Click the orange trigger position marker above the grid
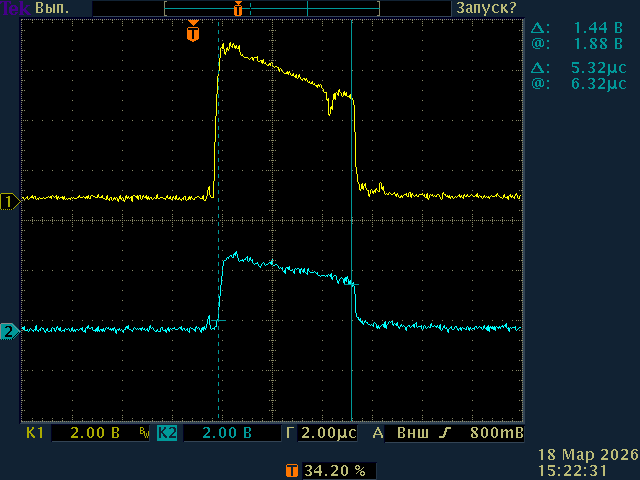 (x=193, y=33)
